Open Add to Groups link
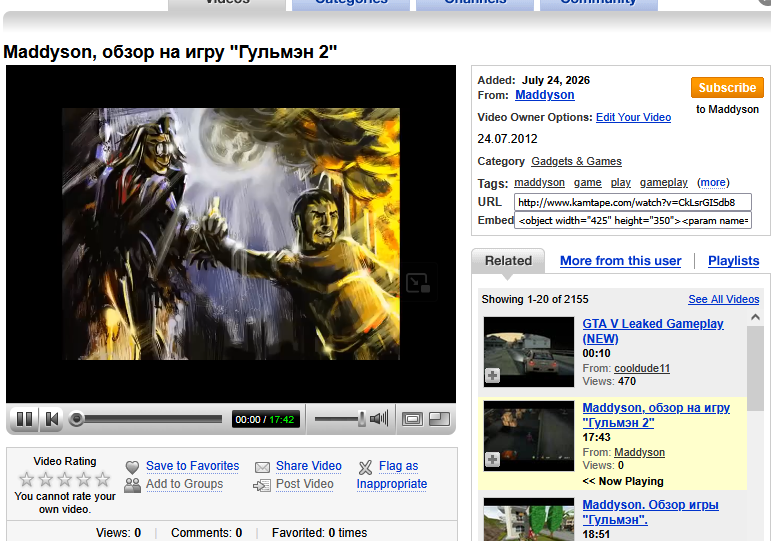Image resolution: width=771 pixels, height=541 pixels. click(x=184, y=484)
